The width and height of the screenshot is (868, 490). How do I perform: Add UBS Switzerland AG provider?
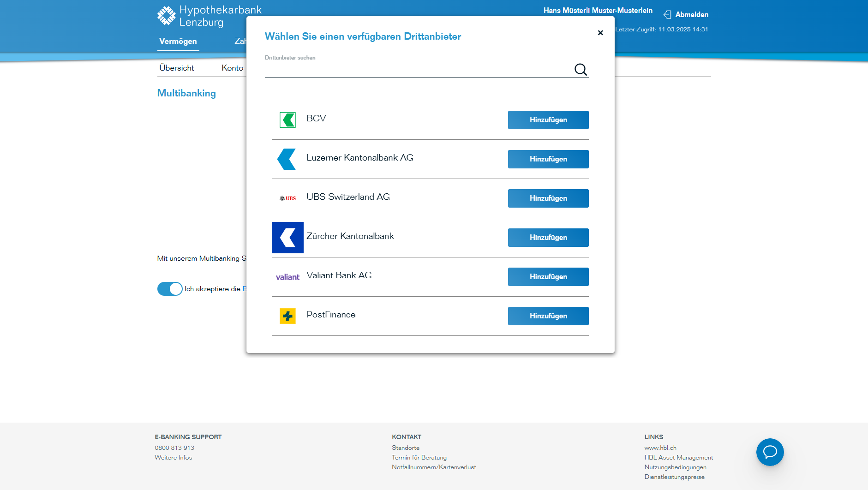tap(548, 198)
